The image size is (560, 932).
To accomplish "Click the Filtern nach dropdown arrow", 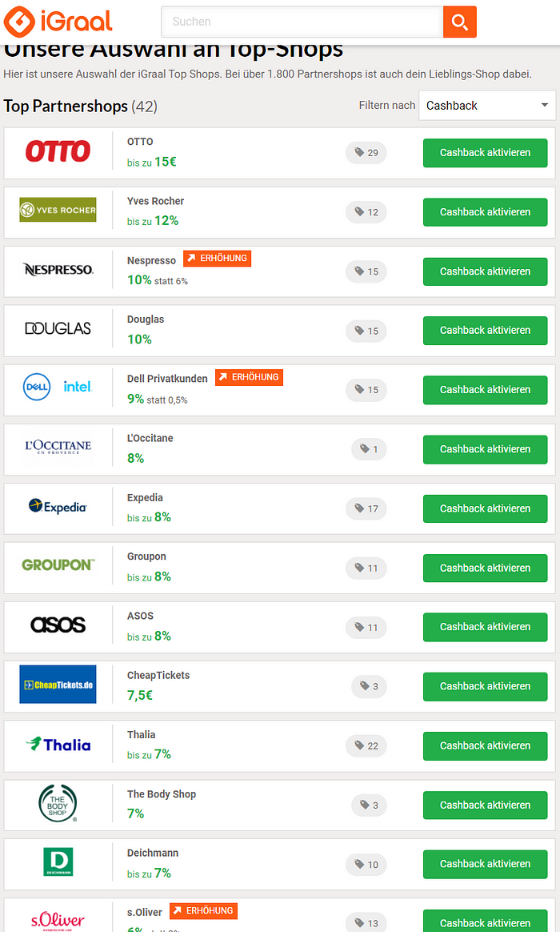I will tap(544, 105).
